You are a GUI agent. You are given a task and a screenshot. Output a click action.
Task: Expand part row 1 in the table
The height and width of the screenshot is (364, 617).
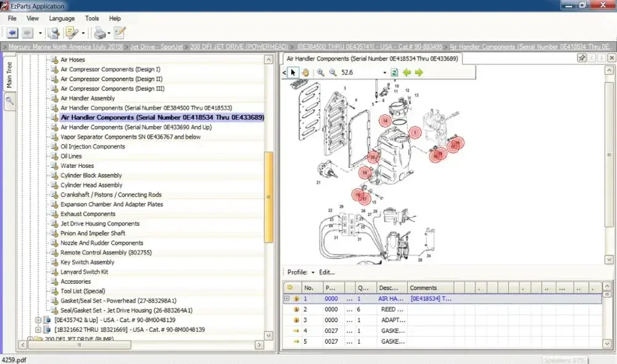coord(287,299)
